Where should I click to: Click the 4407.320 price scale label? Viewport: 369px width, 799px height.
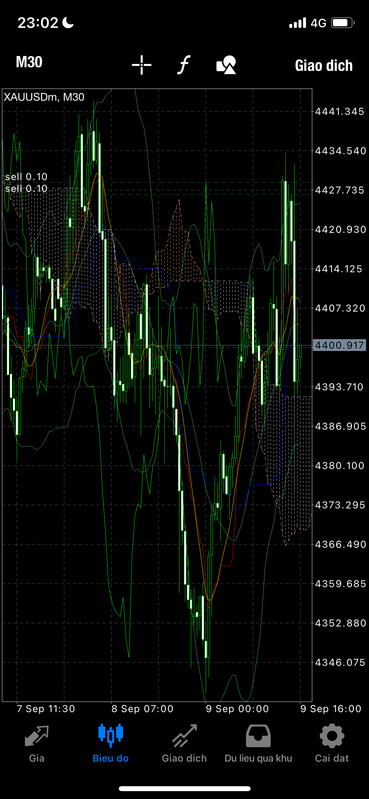340,308
